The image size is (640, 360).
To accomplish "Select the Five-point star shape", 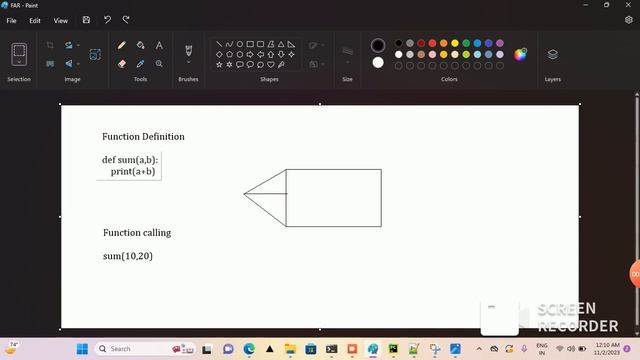I will click(219, 64).
